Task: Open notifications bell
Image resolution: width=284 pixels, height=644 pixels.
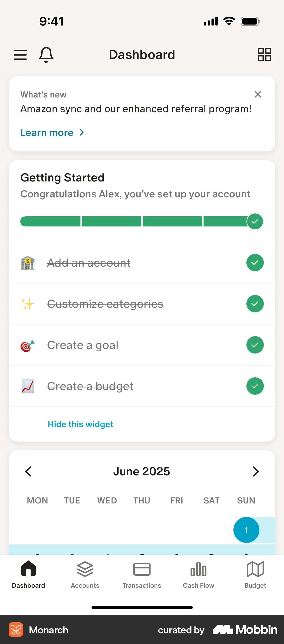Action: pyautogui.click(x=46, y=54)
